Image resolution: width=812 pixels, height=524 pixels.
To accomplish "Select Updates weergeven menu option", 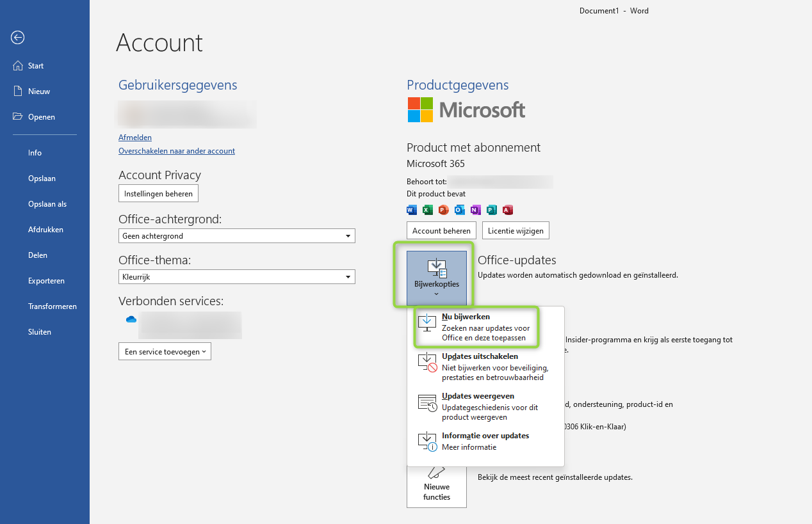I will (485, 406).
